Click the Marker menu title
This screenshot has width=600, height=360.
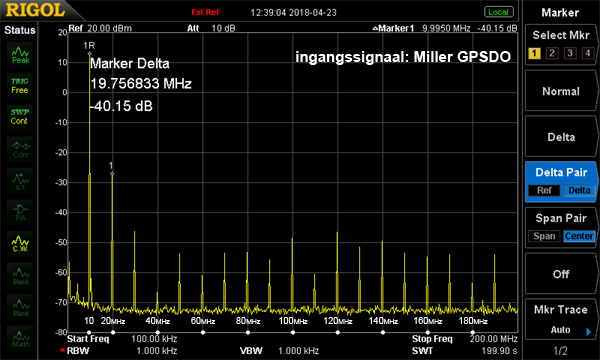coord(560,13)
